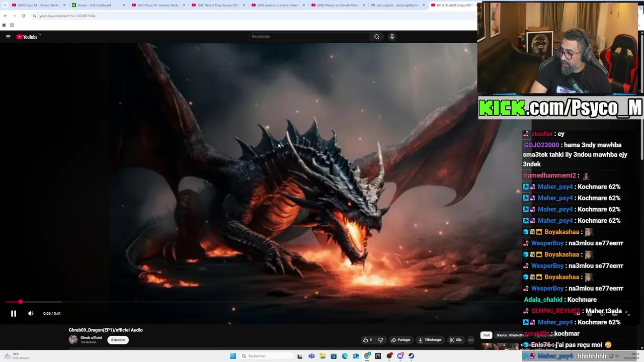Click the 0:05 / 3:41 time display
This screenshot has height=362, width=644.
[52, 313]
